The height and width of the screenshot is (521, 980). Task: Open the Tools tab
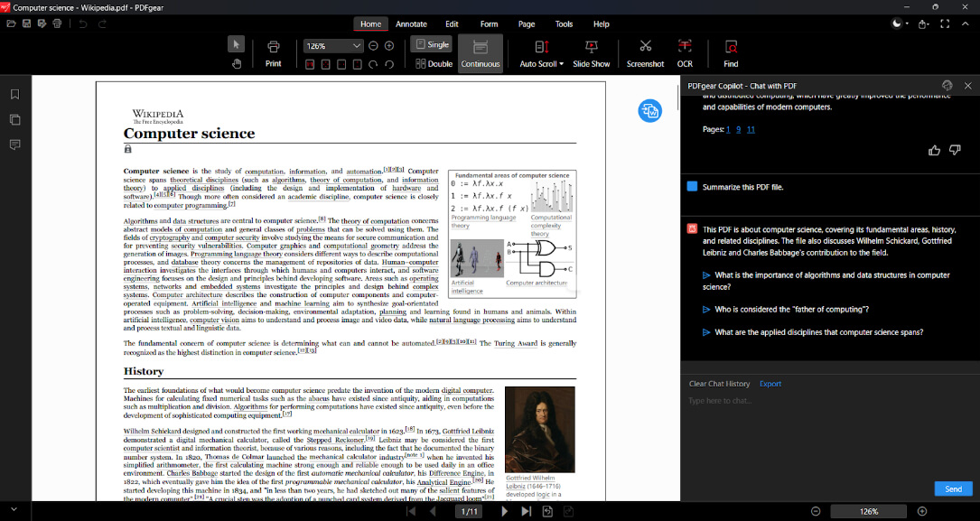tap(564, 23)
